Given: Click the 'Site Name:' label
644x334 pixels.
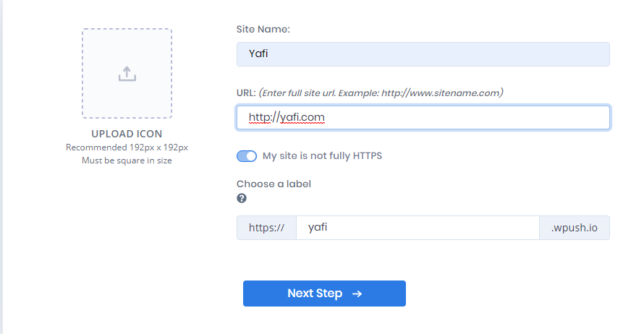Looking at the screenshot, I should coord(263,30).
